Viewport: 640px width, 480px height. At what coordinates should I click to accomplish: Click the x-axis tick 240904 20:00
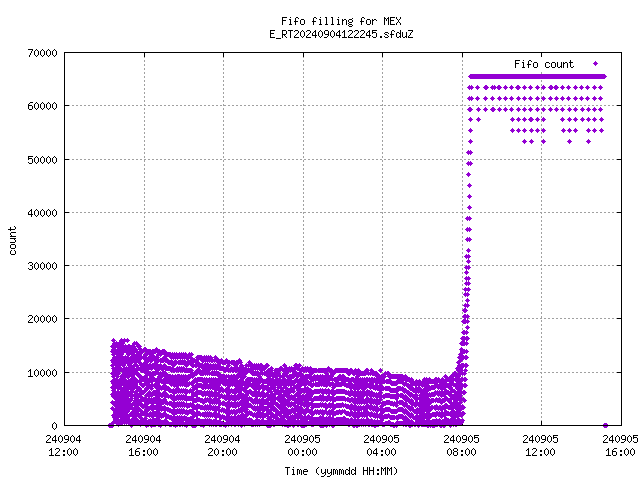(x=222, y=446)
